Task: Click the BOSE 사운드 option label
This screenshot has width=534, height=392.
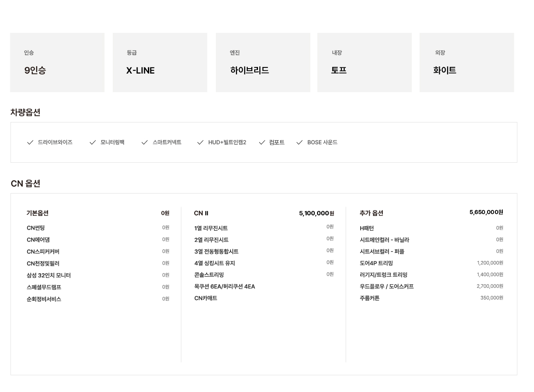Action: pyautogui.click(x=322, y=142)
